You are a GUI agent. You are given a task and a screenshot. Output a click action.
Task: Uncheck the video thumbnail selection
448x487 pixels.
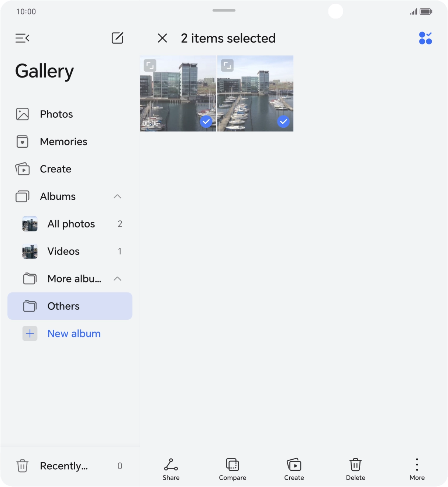[x=206, y=121]
